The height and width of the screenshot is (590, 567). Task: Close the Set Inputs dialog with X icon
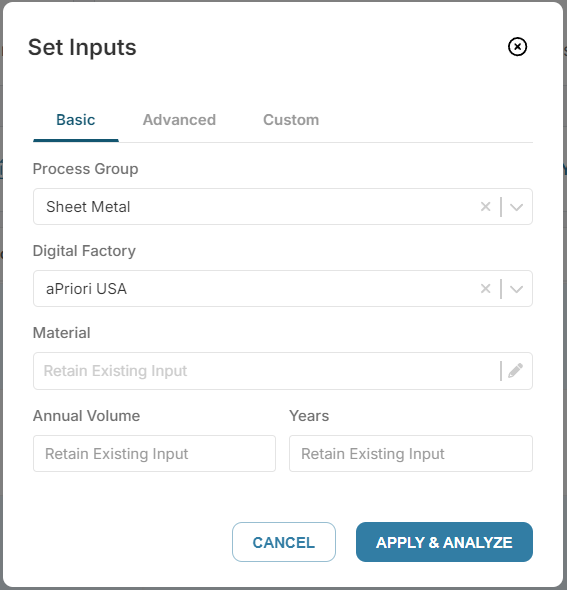tap(517, 47)
